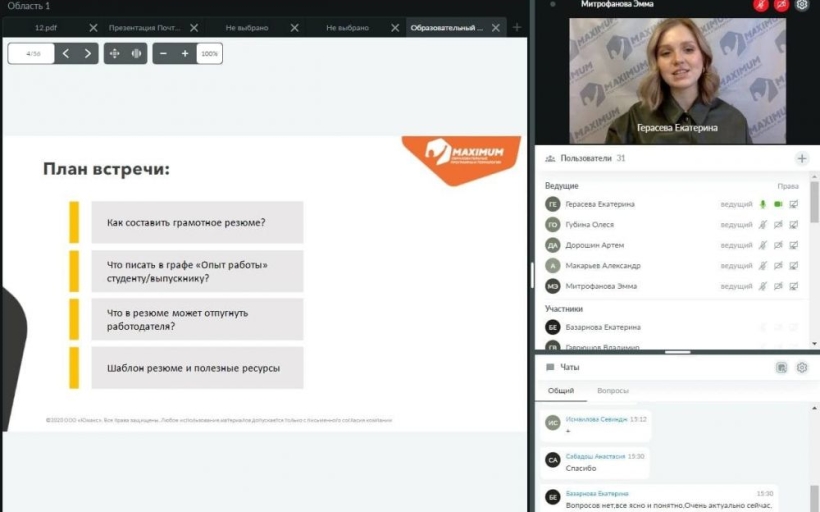Zoom in with the plus button
The height and width of the screenshot is (512, 820).
tap(185, 53)
